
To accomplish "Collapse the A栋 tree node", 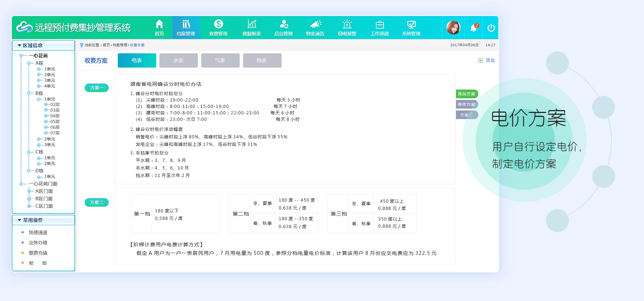I will 29,63.
